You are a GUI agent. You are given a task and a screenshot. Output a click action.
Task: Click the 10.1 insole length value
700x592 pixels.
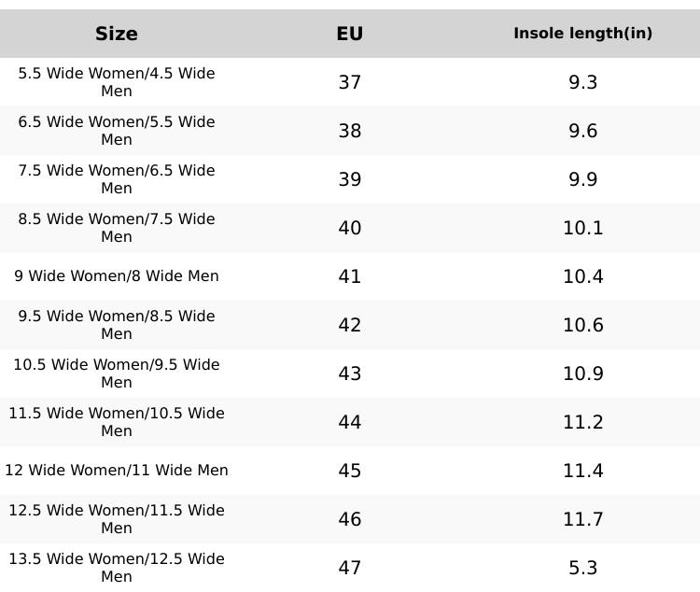582,228
